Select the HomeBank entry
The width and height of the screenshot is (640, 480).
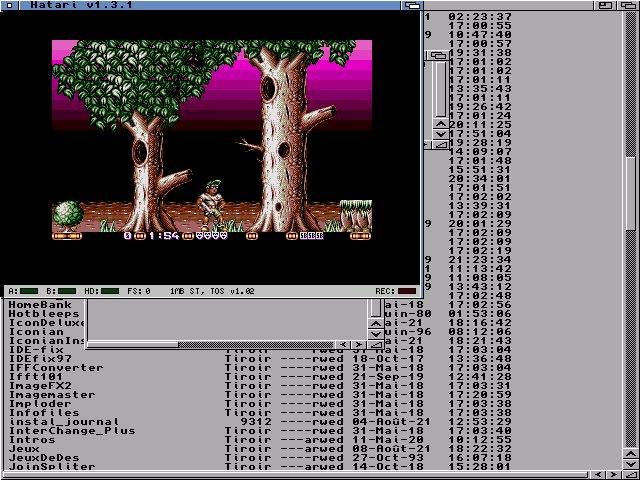coord(40,304)
